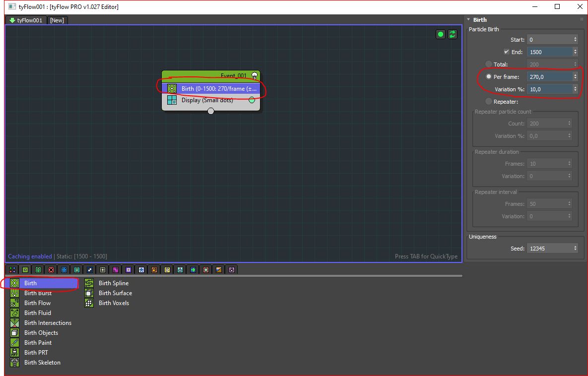Click the Event_001 header
The image size is (588, 376).
point(211,76)
